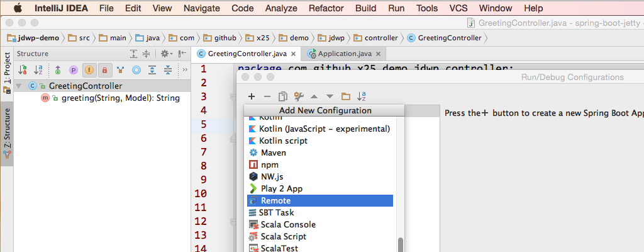Click Edit Defaults wrench icon

click(299, 96)
